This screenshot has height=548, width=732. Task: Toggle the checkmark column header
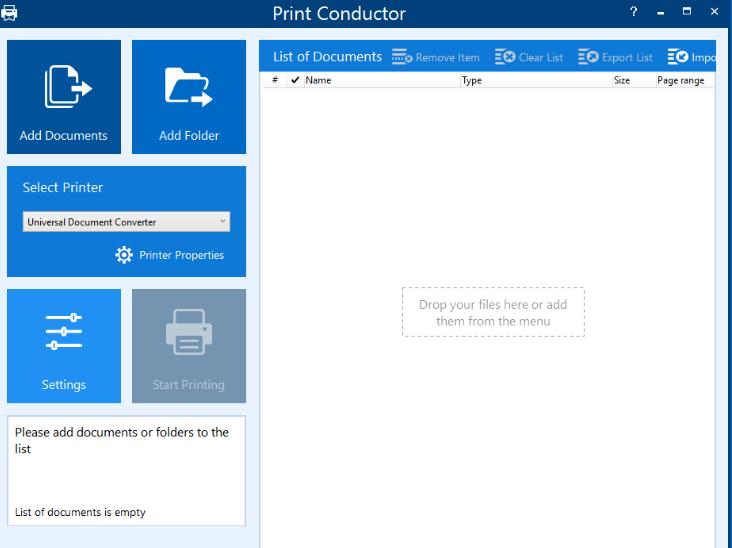pyautogui.click(x=295, y=80)
